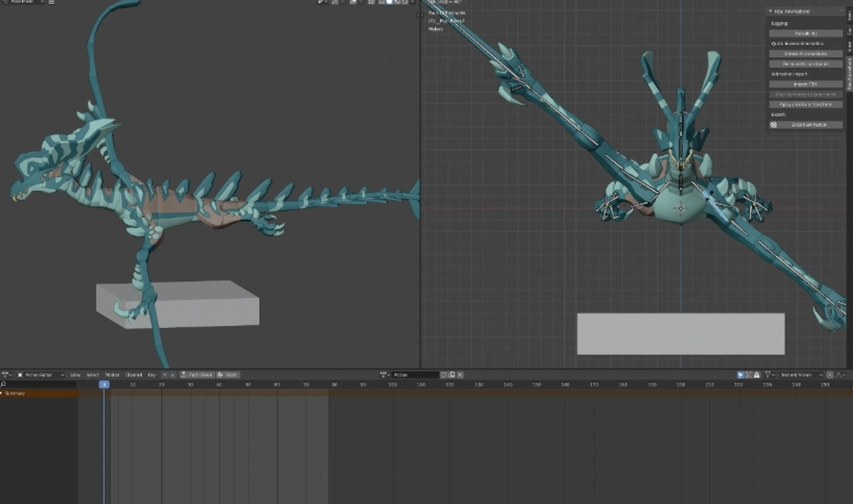Click the Rebuild Rig button
Viewport: 853px width, 504px height.
(805, 34)
